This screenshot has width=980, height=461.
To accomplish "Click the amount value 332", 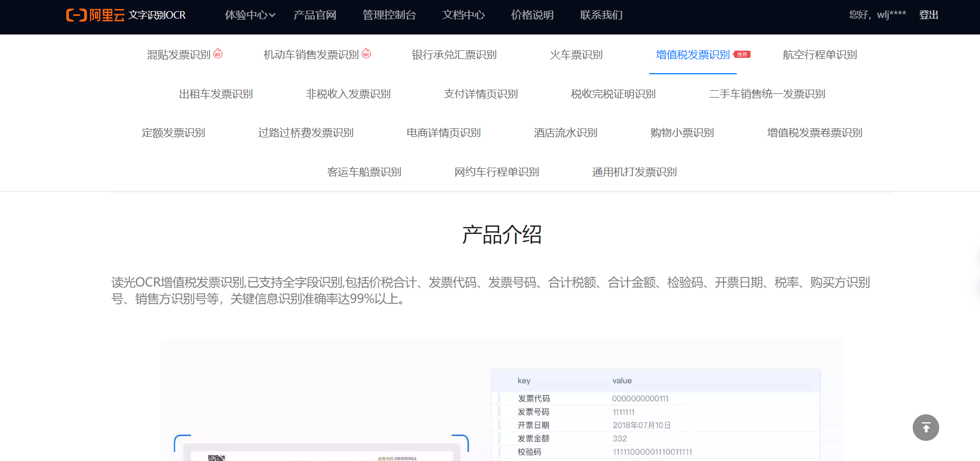I will [x=620, y=438].
